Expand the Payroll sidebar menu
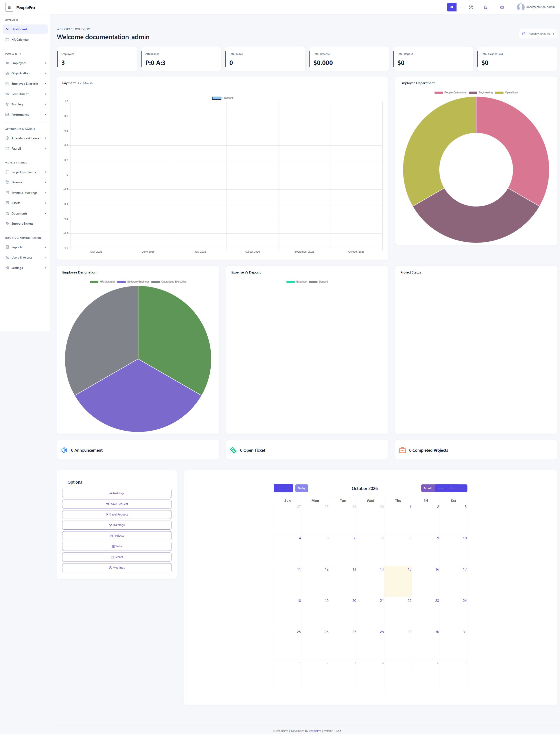560x734 pixels. click(x=25, y=149)
